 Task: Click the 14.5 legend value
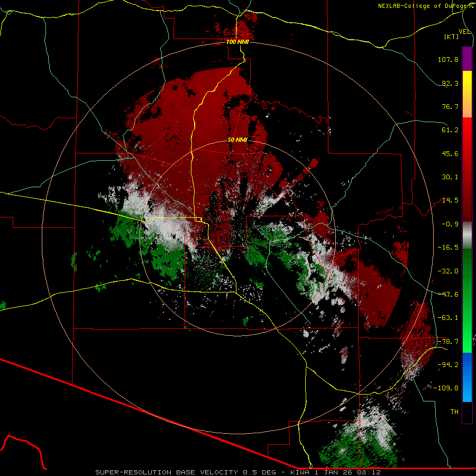[450, 200]
